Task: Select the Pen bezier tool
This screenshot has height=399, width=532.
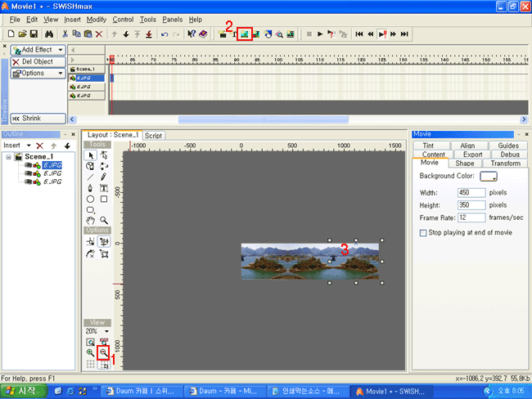Action: 90,188
